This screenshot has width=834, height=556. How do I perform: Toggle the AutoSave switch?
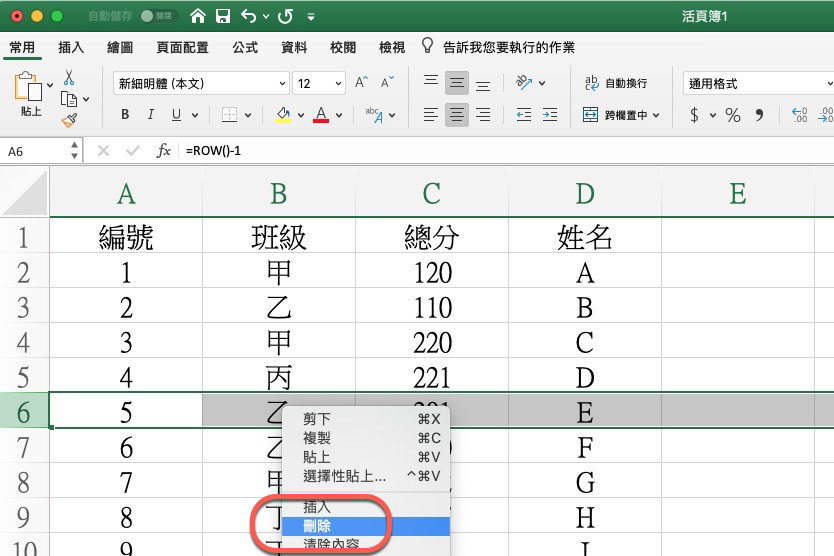point(157,16)
